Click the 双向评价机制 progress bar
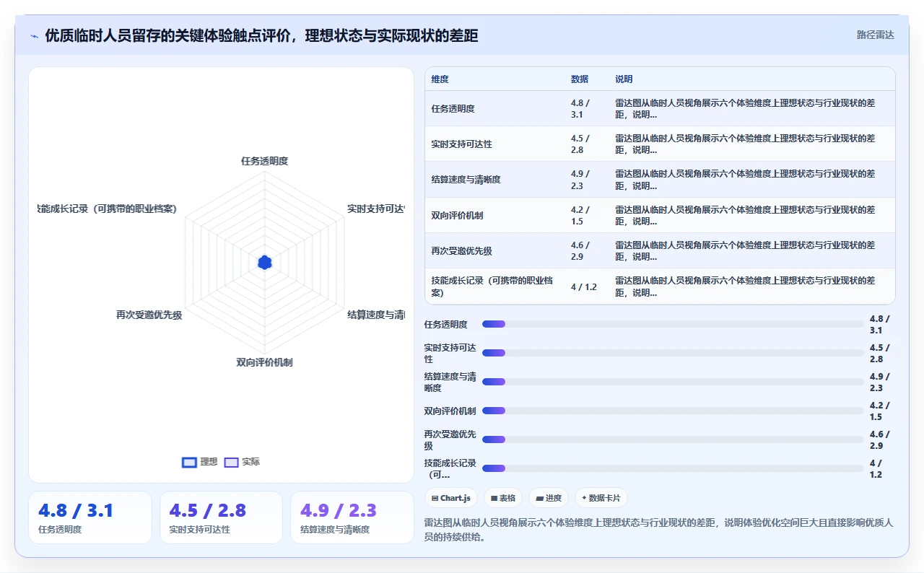Viewport: 924px width, 573px height. click(x=673, y=411)
